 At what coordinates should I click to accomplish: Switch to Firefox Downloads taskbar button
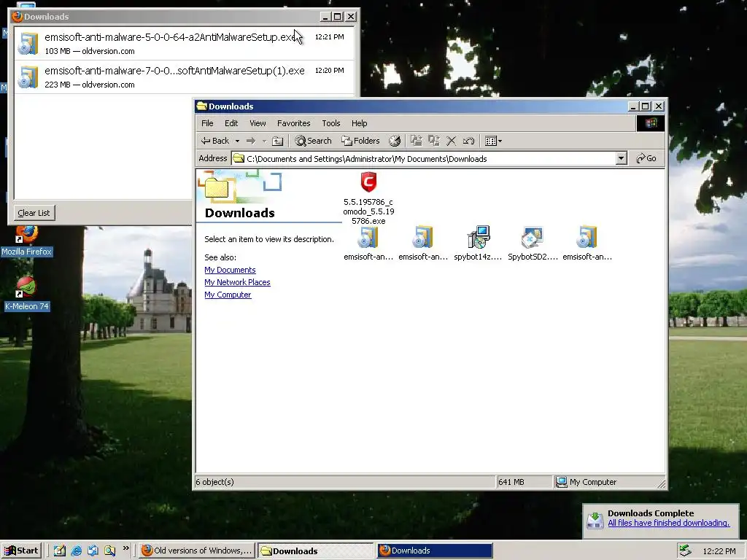[x=435, y=551]
